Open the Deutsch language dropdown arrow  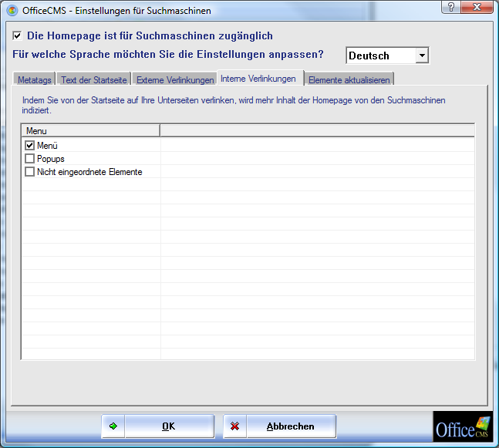click(422, 56)
